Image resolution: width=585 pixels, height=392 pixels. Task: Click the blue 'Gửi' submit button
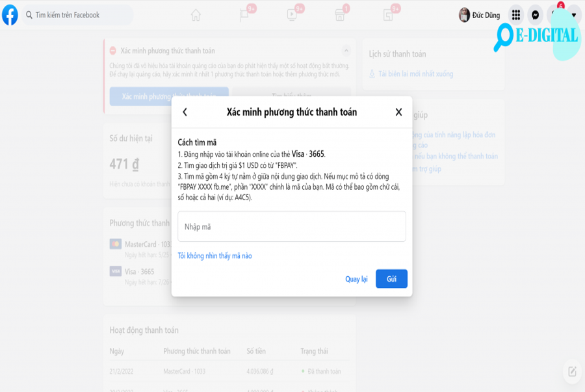[x=391, y=279]
